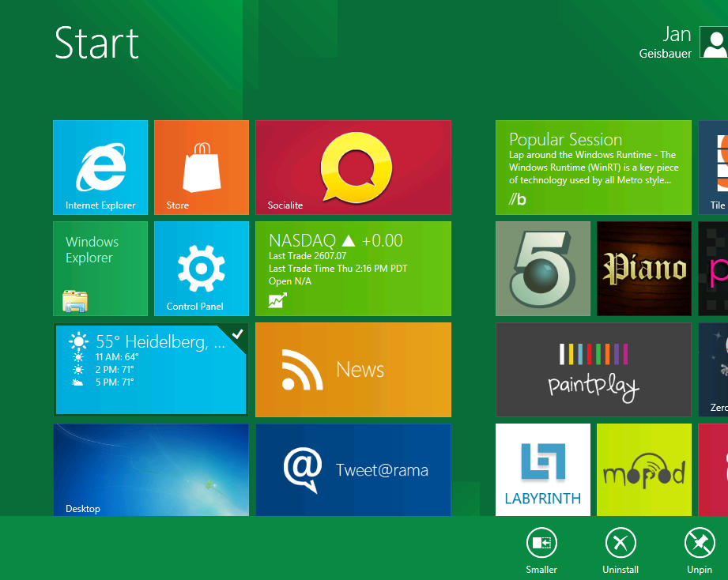Open the partially visible Tile app
Image resolution: width=728 pixels, height=580 pixels.
713,168
